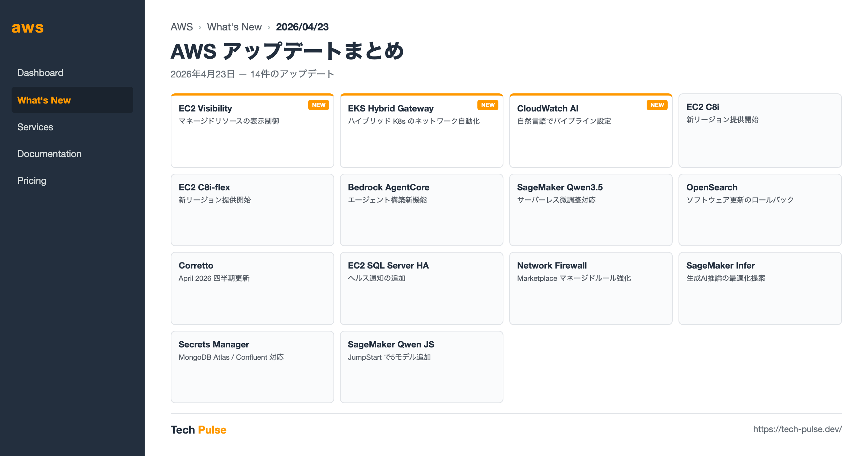Open the Secrets Manager card
Viewport: 868px width, 456px height.
point(252,367)
